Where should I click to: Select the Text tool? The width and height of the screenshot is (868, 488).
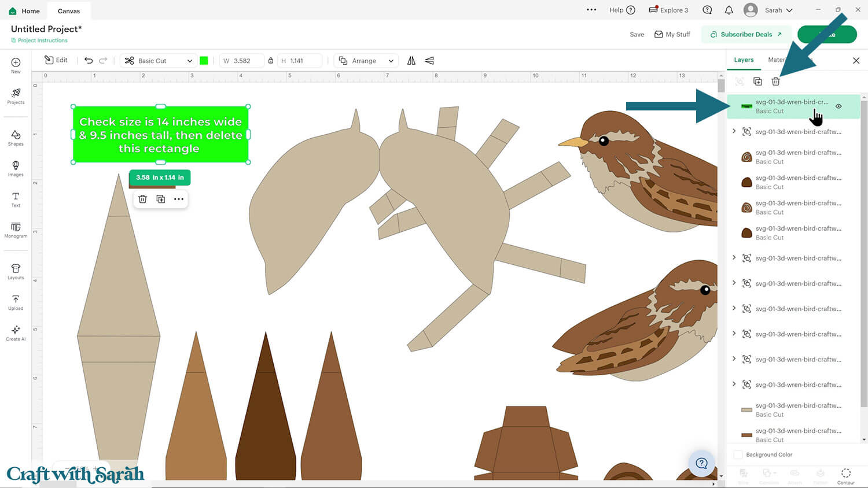16,199
